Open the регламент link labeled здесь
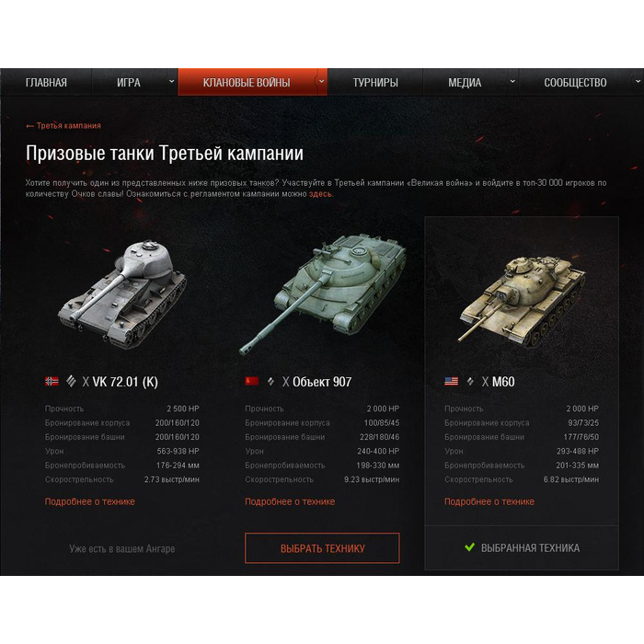This screenshot has height=644, width=644. (x=320, y=194)
